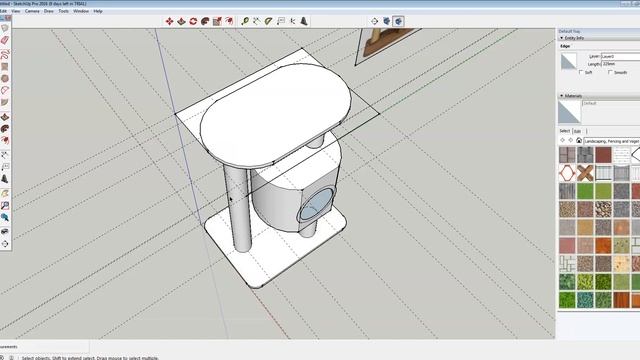The width and height of the screenshot is (640, 360).
Task: Open the Tools menu
Action: click(x=63, y=11)
